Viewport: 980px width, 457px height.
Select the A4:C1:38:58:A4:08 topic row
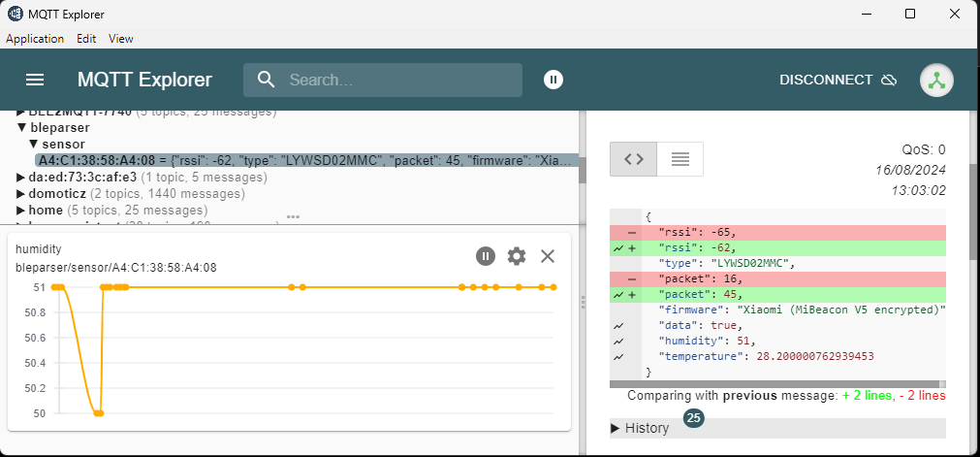[306, 161]
